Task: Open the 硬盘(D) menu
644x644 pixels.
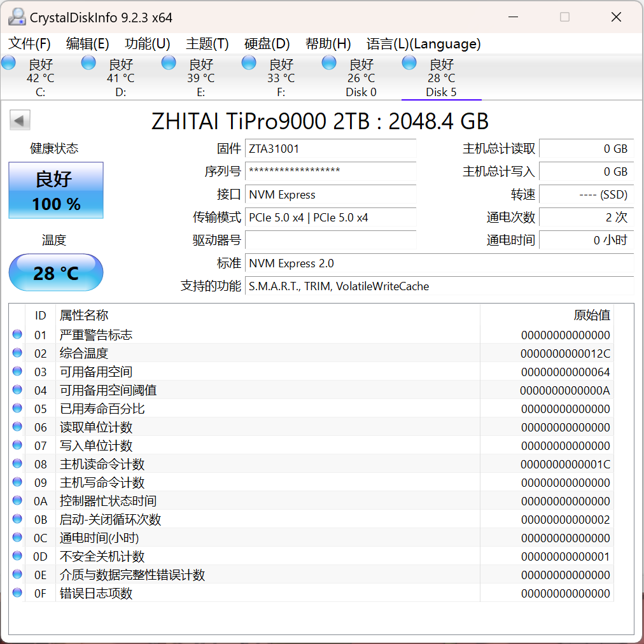Action: pos(267,43)
